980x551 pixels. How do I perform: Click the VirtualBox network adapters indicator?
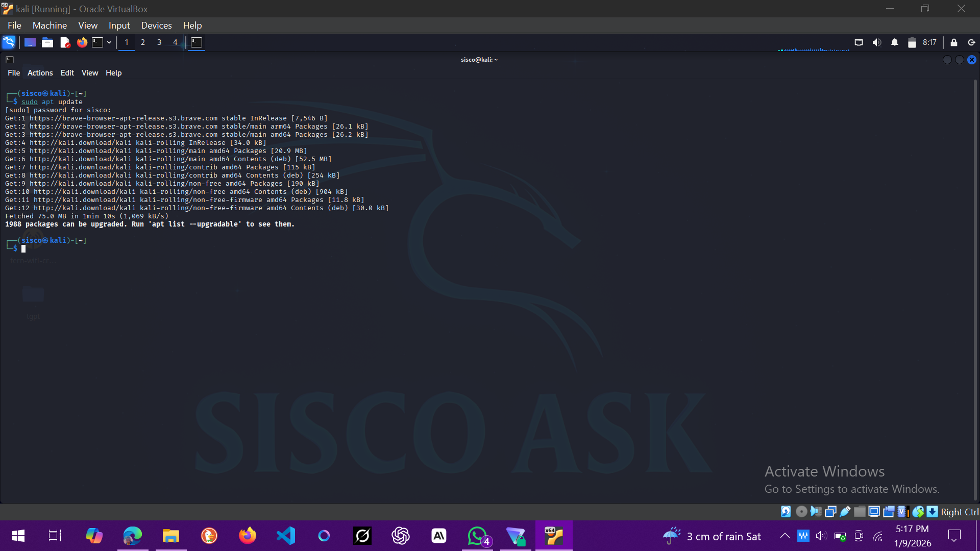pos(830,512)
